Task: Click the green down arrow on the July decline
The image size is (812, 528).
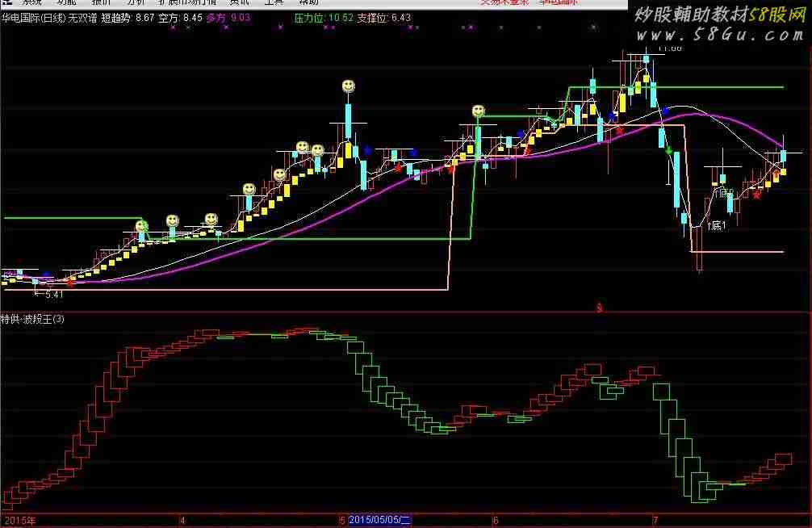Action: point(669,151)
